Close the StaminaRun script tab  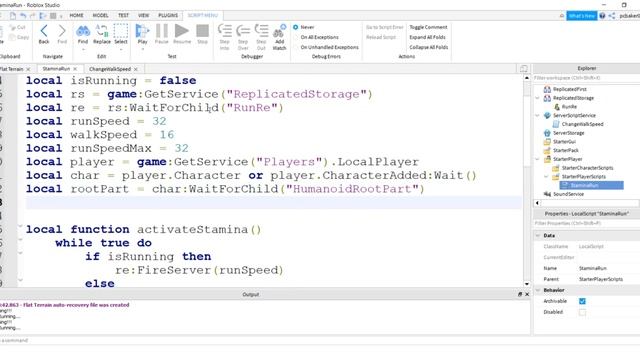coord(75,69)
